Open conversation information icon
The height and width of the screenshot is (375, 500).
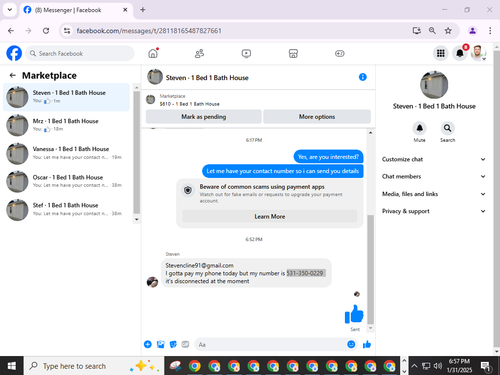(363, 77)
